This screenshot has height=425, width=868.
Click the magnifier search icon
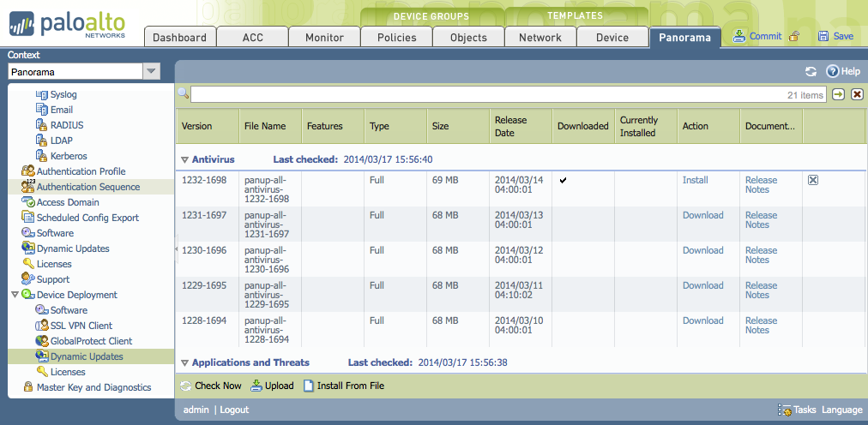pyautogui.click(x=184, y=93)
